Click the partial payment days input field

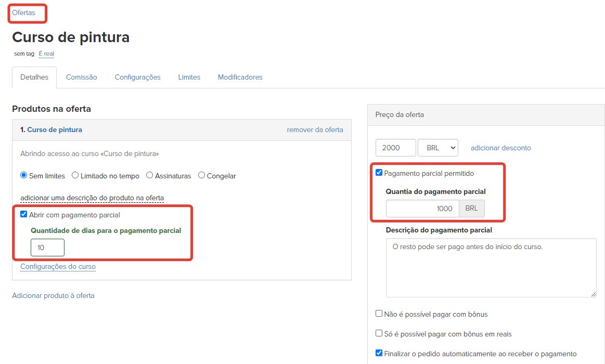click(47, 248)
